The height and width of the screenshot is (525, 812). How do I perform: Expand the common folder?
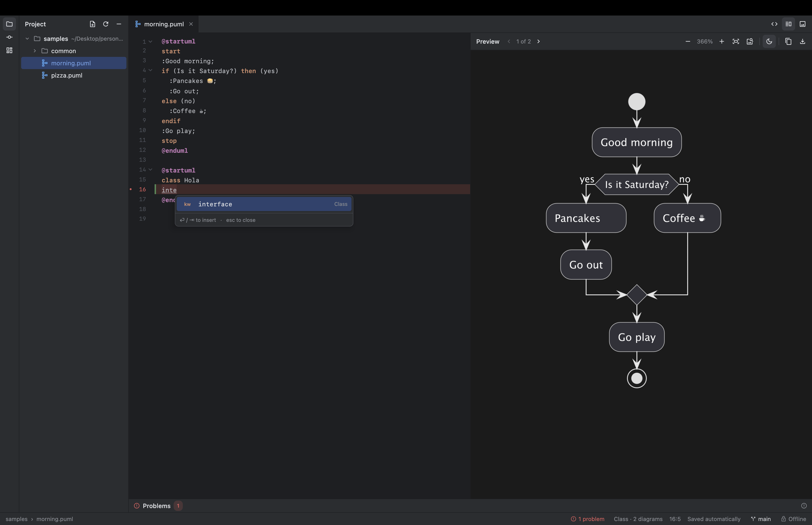coord(34,51)
